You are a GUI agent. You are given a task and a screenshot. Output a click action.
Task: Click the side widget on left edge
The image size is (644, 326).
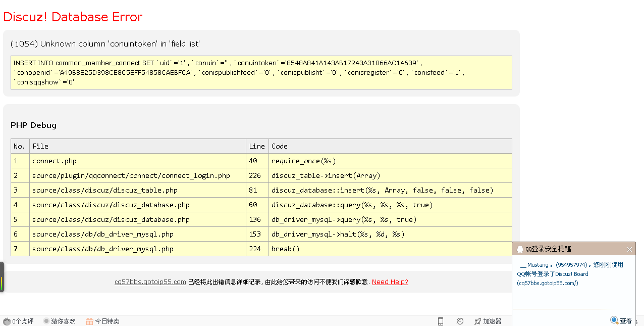click(2, 276)
